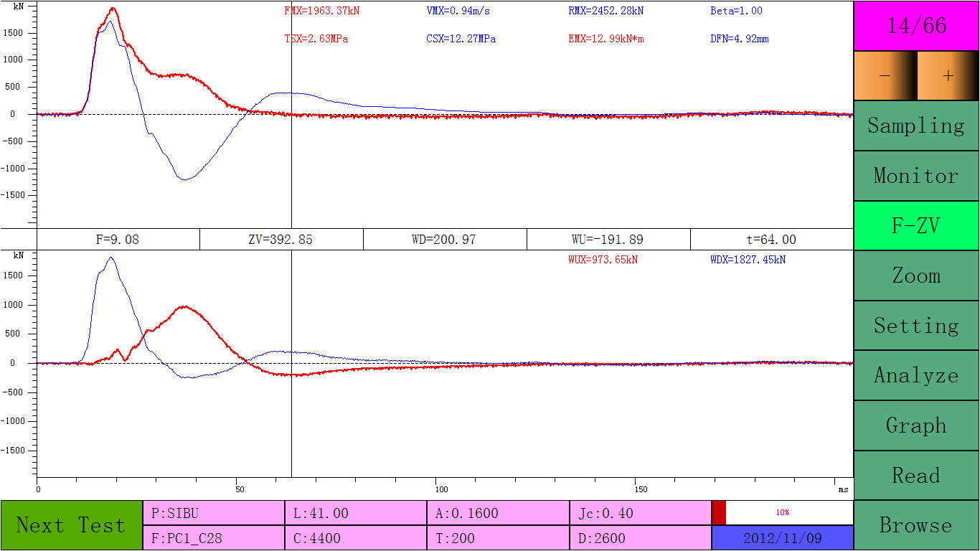980x551 pixels.
Task: Click the damping Jc:0.40 field
Action: tap(641, 513)
